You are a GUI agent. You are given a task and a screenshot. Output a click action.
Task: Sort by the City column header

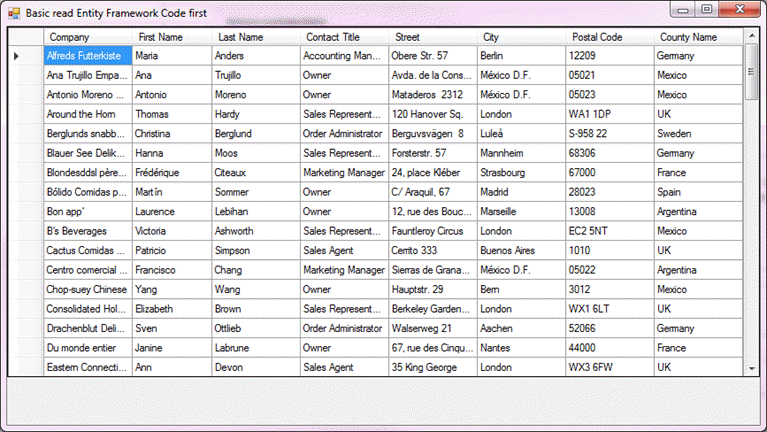click(522, 37)
